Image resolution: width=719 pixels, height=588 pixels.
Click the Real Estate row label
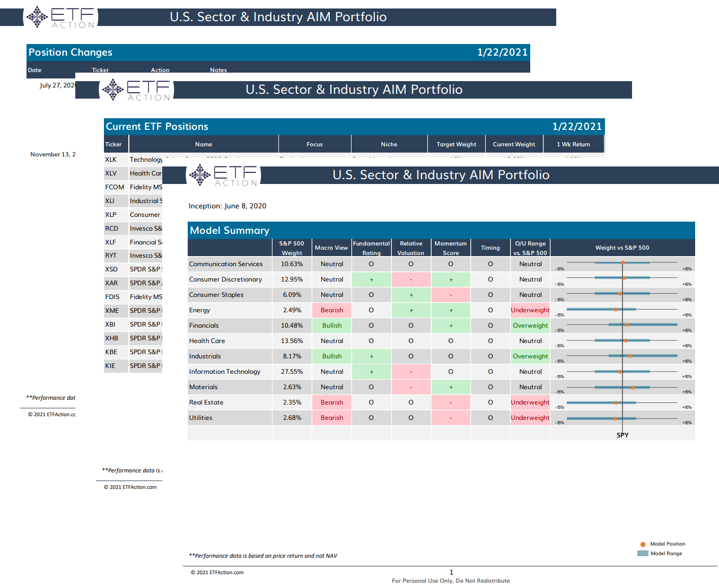(x=206, y=402)
